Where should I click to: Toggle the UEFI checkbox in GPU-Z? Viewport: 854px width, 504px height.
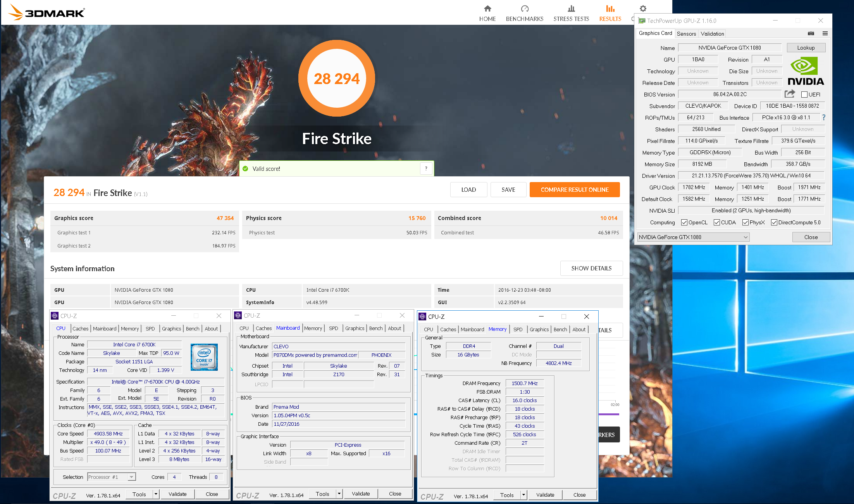point(804,95)
